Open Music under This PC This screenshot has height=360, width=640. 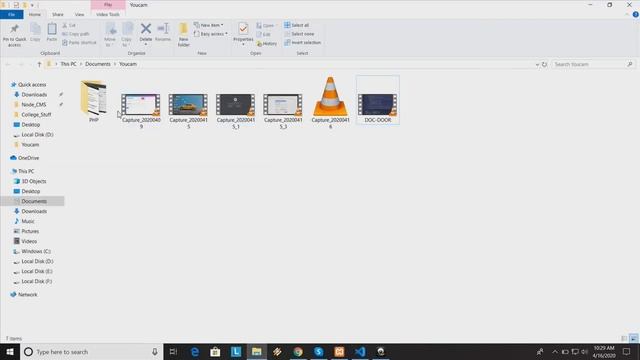(28, 221)
